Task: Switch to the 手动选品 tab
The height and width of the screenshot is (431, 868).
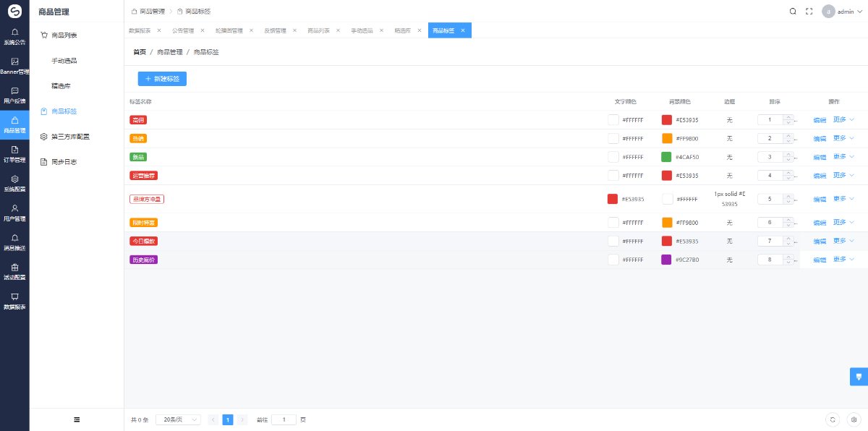Action: coord(362,30)
